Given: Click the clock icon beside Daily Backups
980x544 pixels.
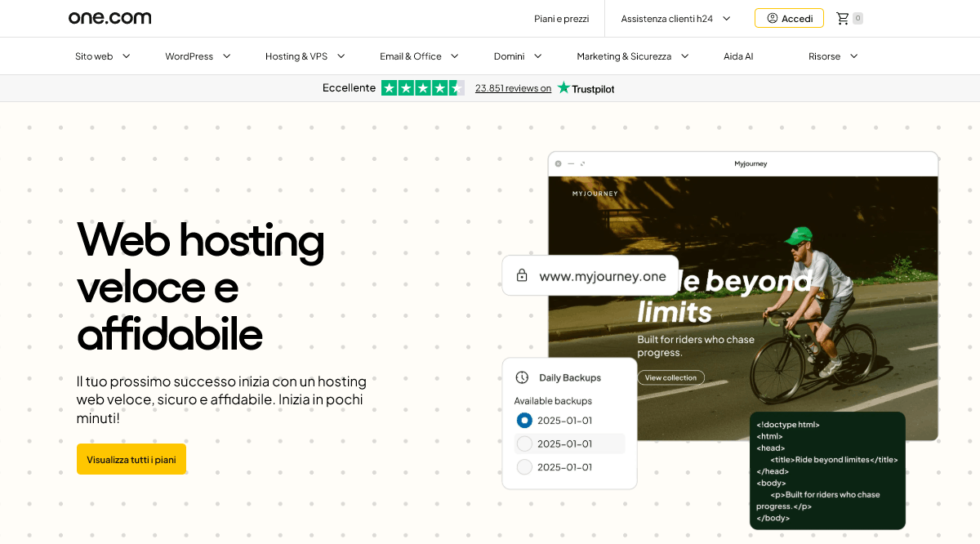Looking at the screenshot, I should 521,377.
